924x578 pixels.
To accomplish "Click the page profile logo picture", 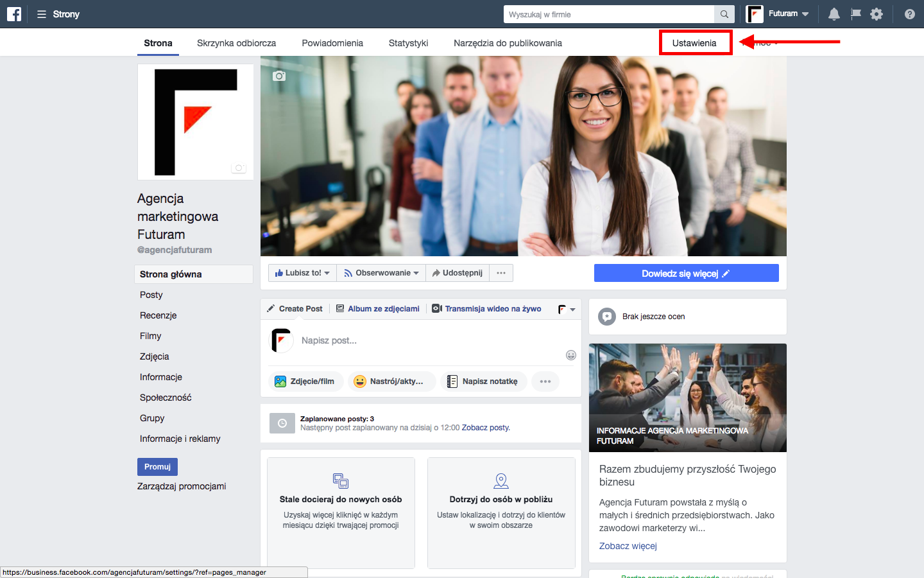I will tap(196, 122).
